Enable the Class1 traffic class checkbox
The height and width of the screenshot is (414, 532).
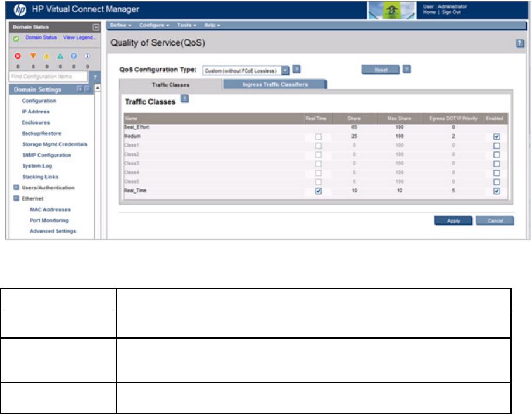[x=496, y=145]
